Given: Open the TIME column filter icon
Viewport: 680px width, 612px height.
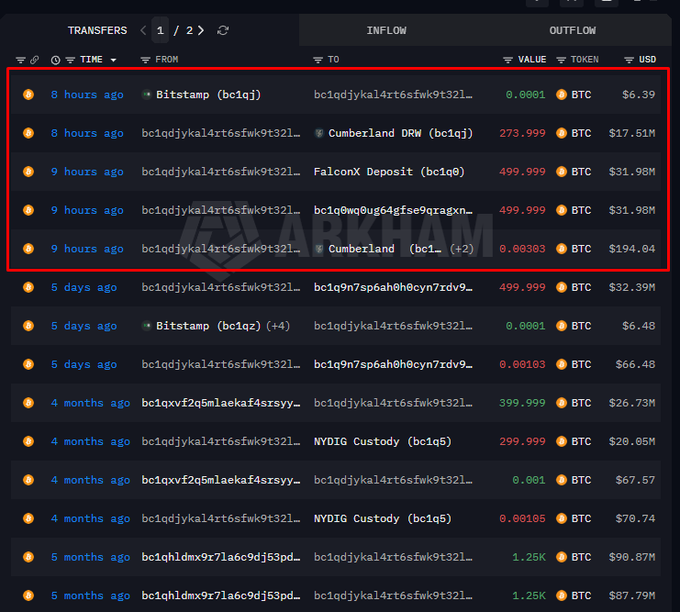Looking at the screenshot, I should tap(70, 60).
